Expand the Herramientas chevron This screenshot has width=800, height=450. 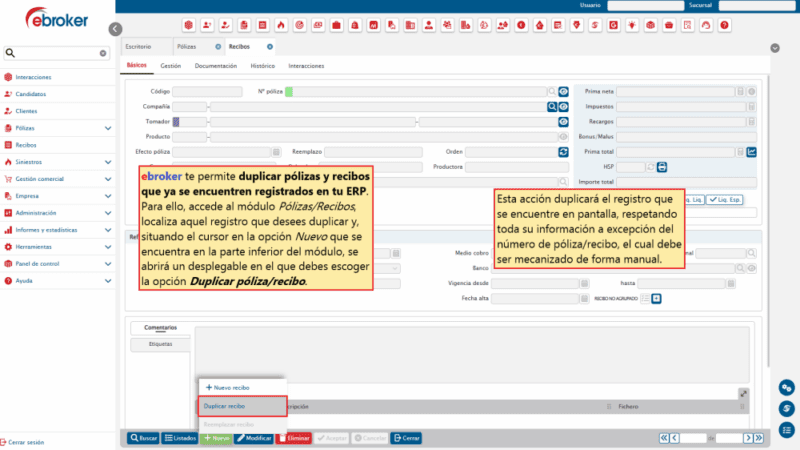pyautogui.click(x=108, y=247)
